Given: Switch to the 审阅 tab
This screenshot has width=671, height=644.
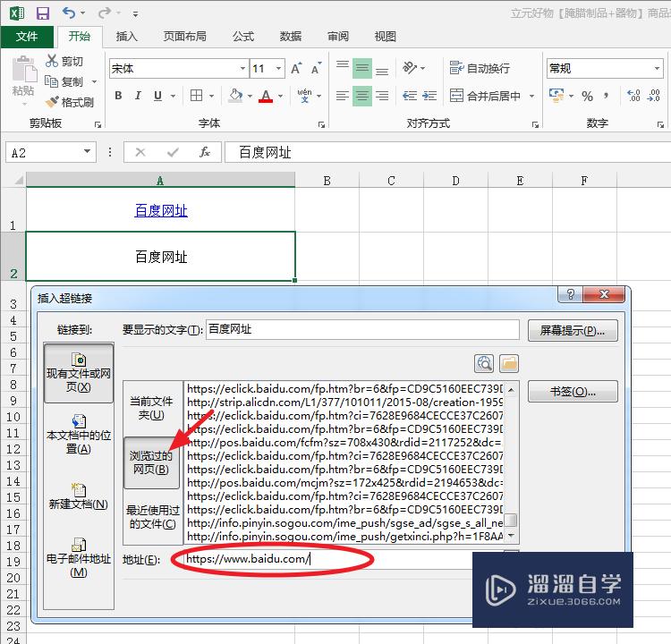Looking at the screenshot, I should 338,37.
